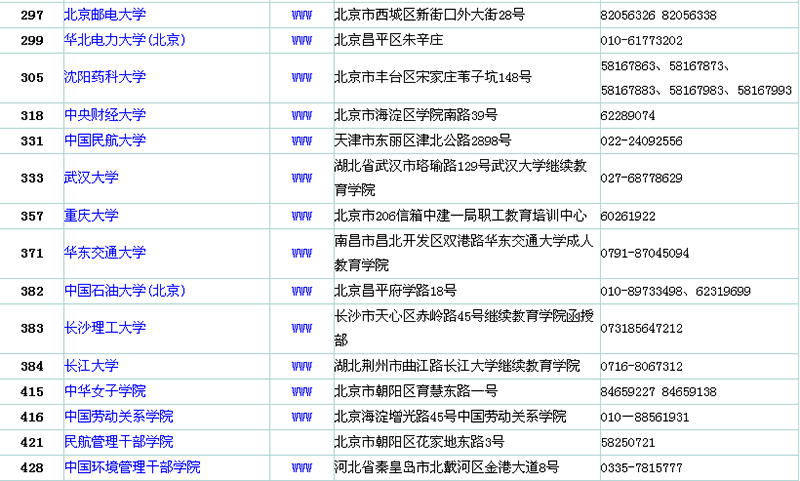Open the 民航管理干部学院 link
The height and width of the screenshot is (481, 800).
click(x=118, y=442)
